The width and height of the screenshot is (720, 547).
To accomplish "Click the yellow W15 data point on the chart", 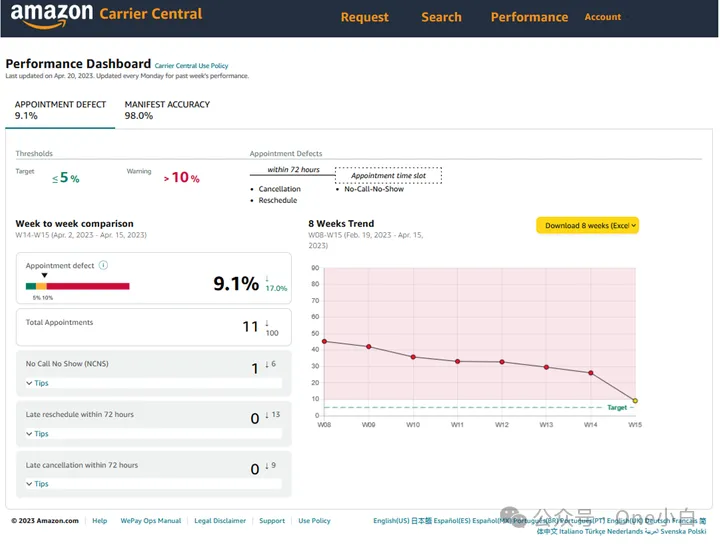I will point(635,401).
